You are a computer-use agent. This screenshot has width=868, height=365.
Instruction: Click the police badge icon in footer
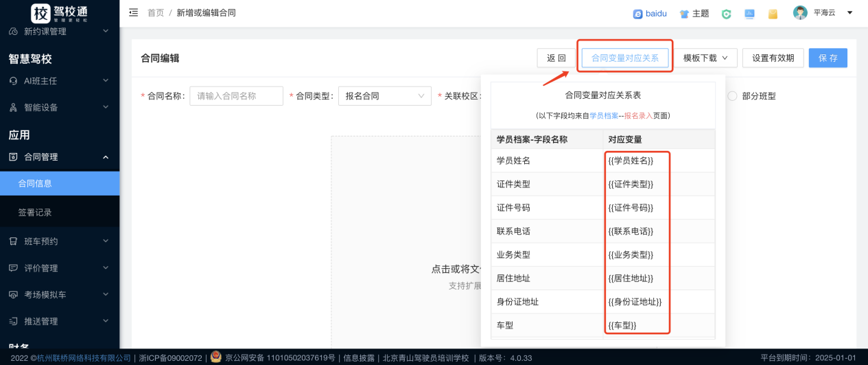(x=216, y=357)
